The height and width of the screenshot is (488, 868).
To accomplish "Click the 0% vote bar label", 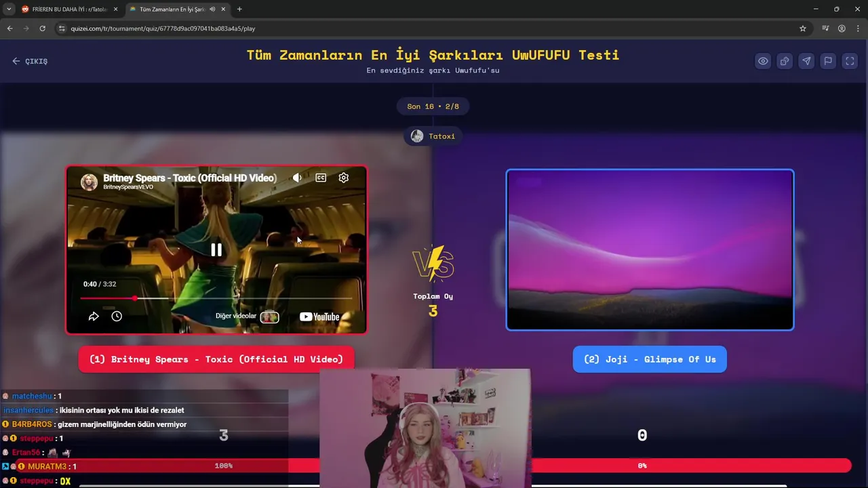I will tap(642, 466).
